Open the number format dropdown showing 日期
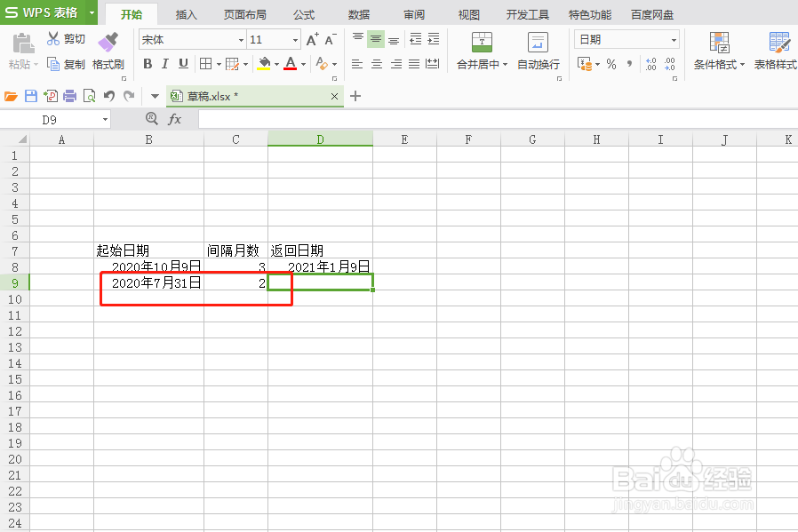 pos(672,39)
